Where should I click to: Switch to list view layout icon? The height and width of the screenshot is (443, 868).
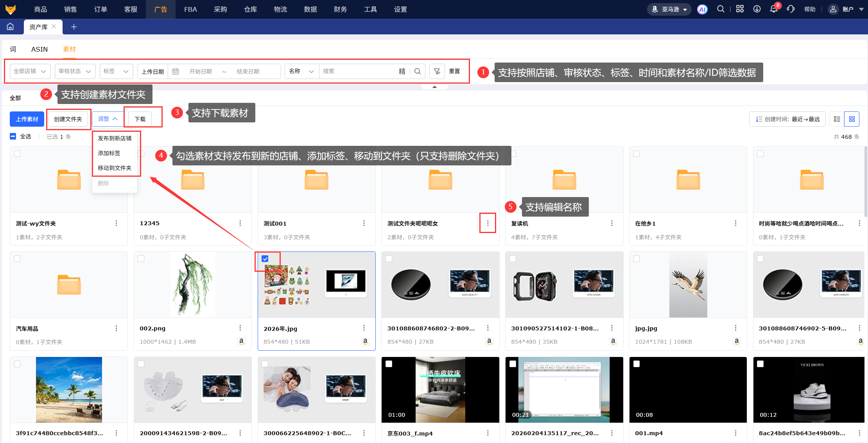[837, 119]
